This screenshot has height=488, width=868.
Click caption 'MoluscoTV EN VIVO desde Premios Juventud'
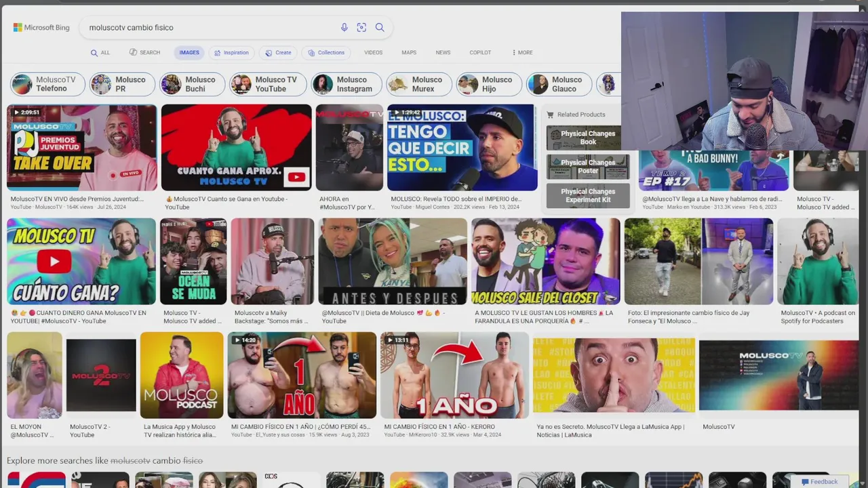[77, 199]
